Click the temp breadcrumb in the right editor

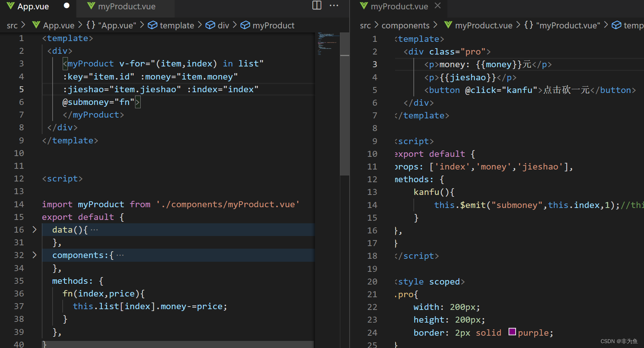pos(633,25)
